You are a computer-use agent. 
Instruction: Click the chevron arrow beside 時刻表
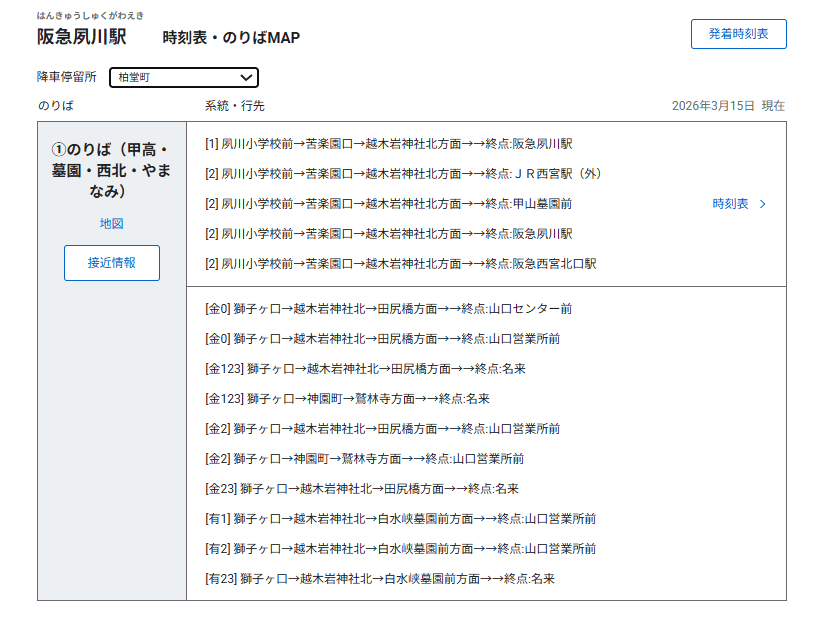click(x=764, y=204)
